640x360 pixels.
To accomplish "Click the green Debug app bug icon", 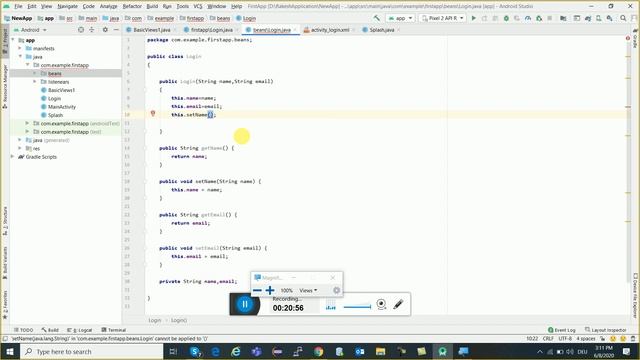I will point(506,18).
